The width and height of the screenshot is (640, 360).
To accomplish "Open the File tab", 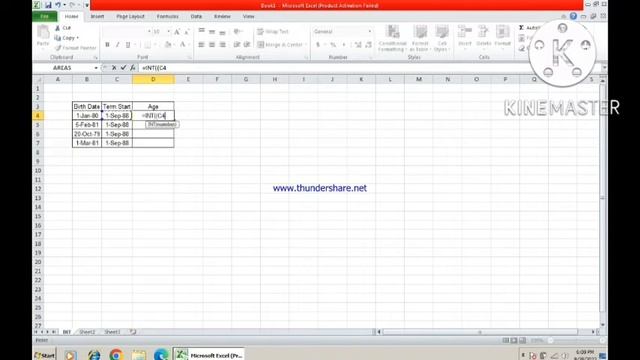I will click(44, 16).
